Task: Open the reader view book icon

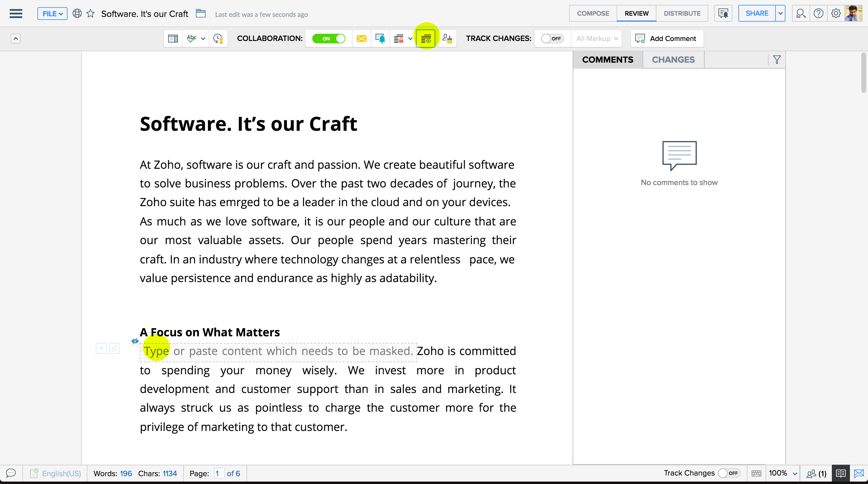Action: point(840,473)
